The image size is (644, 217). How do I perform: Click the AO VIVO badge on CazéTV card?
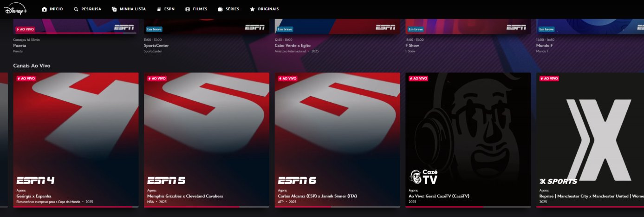tap(418, 79)
